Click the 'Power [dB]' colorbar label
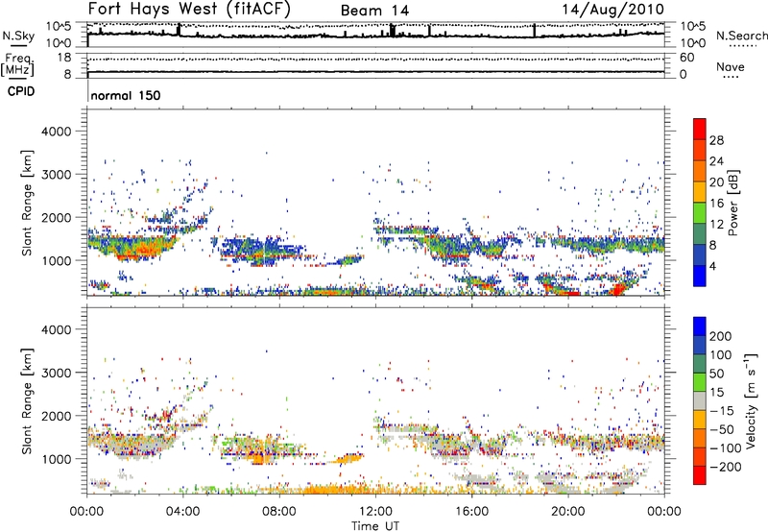 tap(732, 203)
